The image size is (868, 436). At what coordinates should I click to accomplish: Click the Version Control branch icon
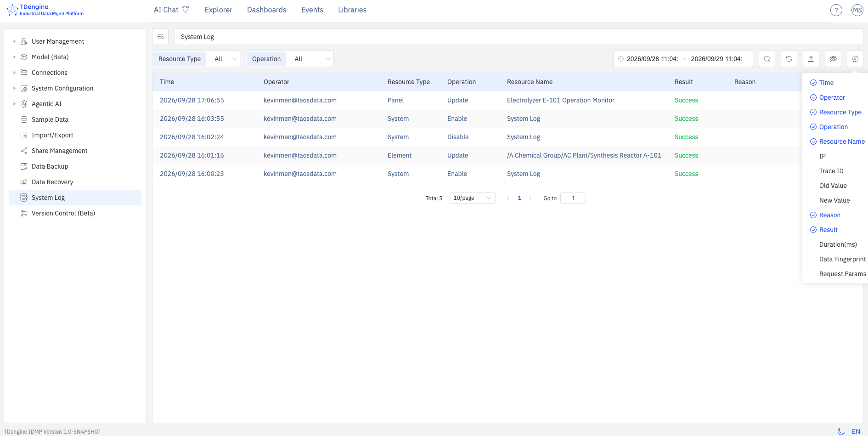[24, 213]
